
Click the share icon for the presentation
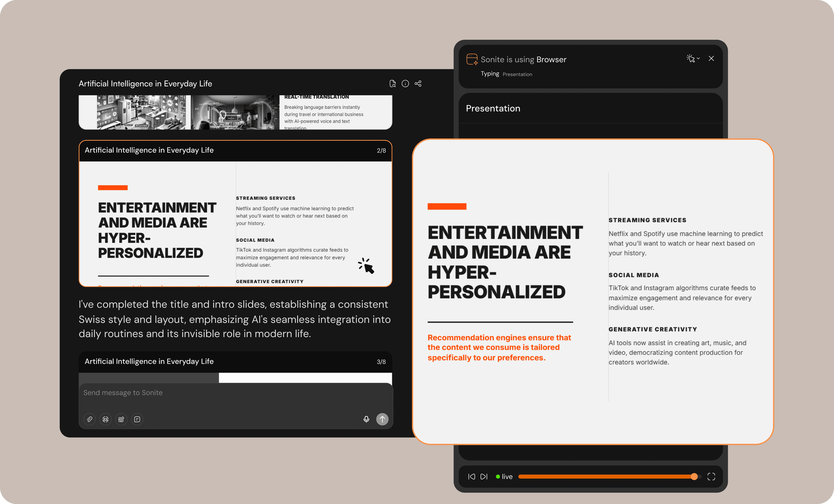point(418,83)
